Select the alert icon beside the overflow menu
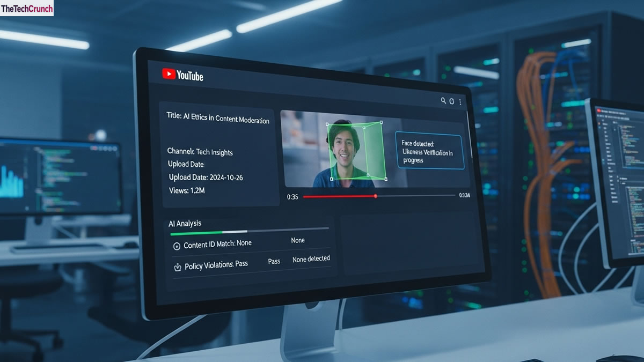This screenshot has width=644, height=362. (x=451, y=101)
